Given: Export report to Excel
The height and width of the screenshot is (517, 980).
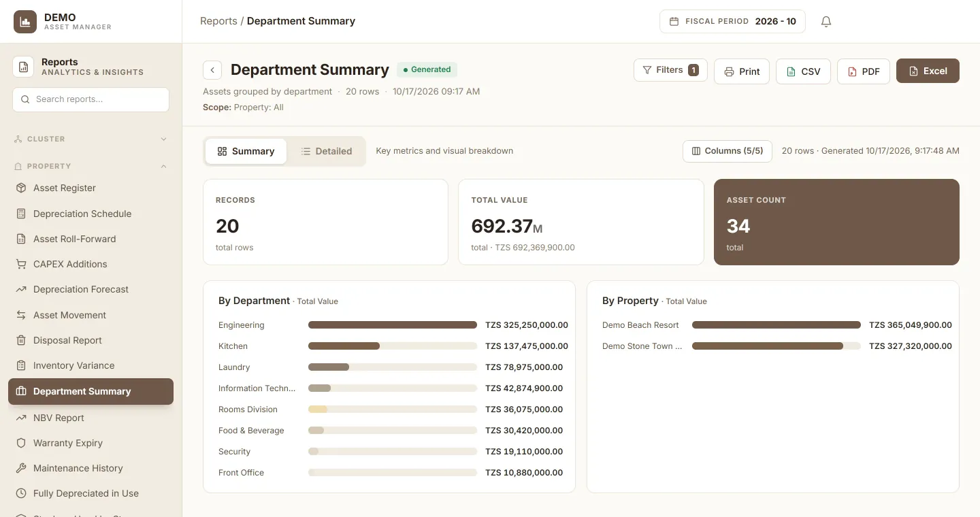Looking at the screenshot, I should [928, 71].
